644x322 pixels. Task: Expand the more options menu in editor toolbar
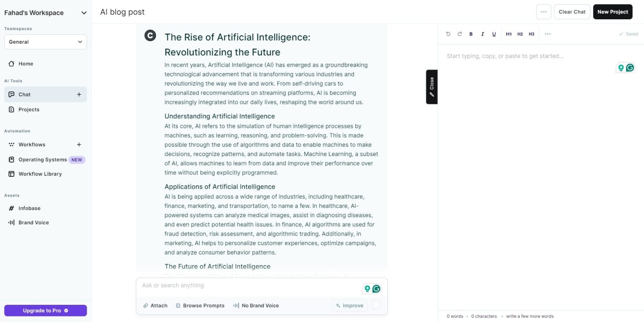pos(548,34)
